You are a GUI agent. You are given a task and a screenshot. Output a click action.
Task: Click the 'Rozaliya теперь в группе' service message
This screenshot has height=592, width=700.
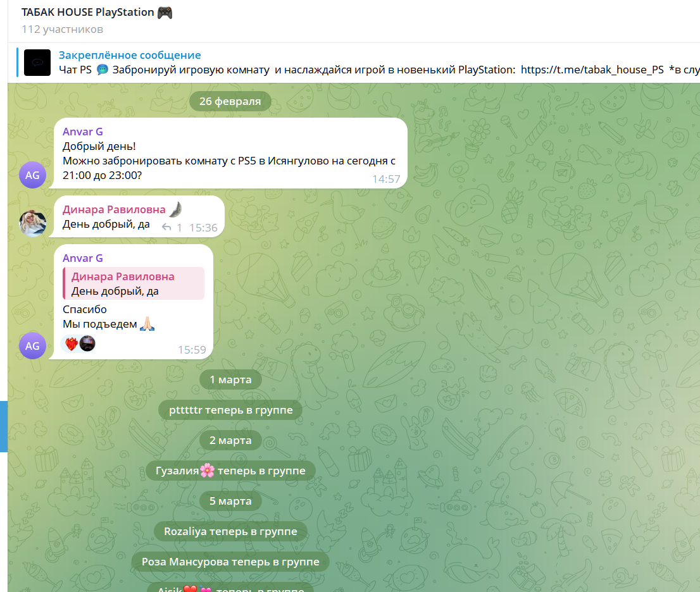coord(230,531)
